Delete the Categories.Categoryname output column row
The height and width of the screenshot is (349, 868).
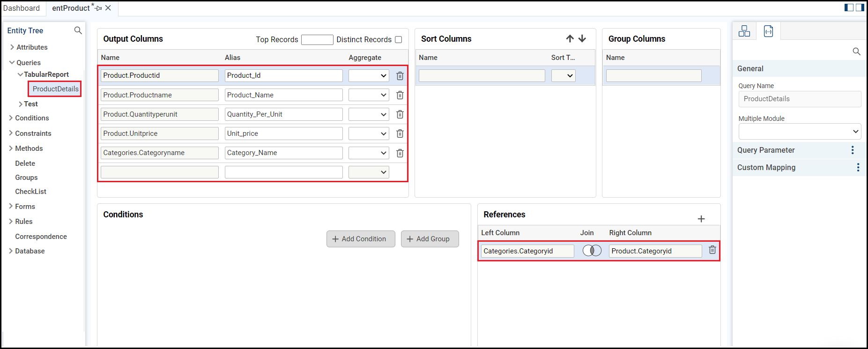pos(400,153)
